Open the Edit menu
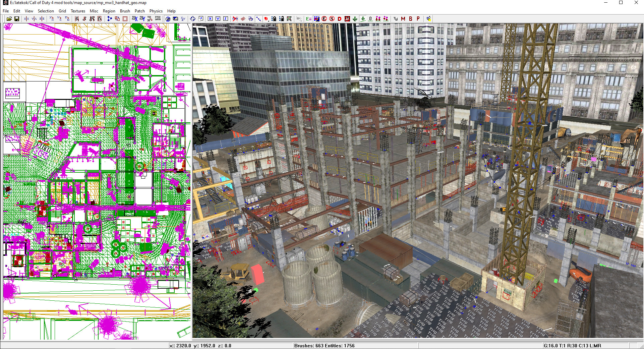Screen dimensions: 644x349 coord(17,11)
